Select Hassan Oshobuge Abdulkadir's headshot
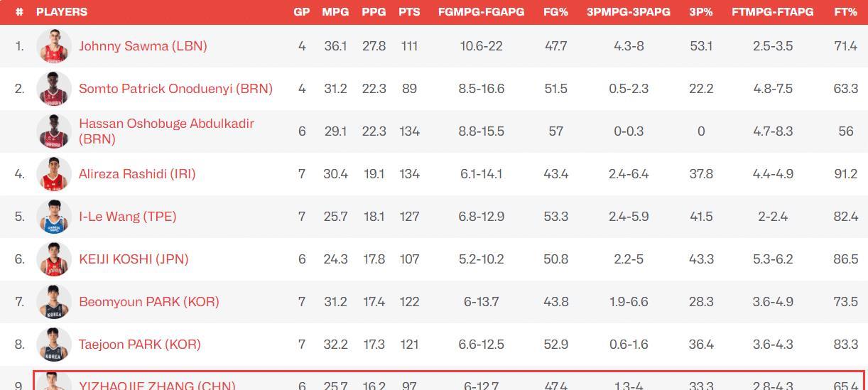 pyautogui.click(x=54, y=131)
